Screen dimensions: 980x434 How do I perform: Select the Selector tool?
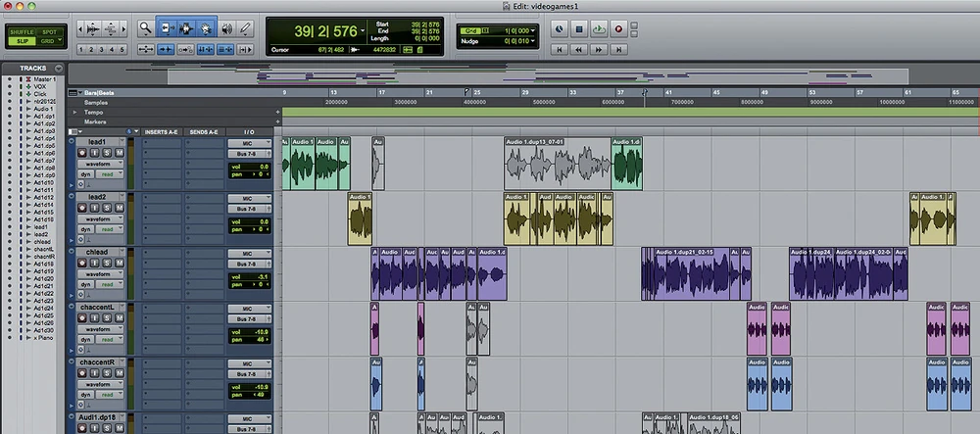click(185, 28)
